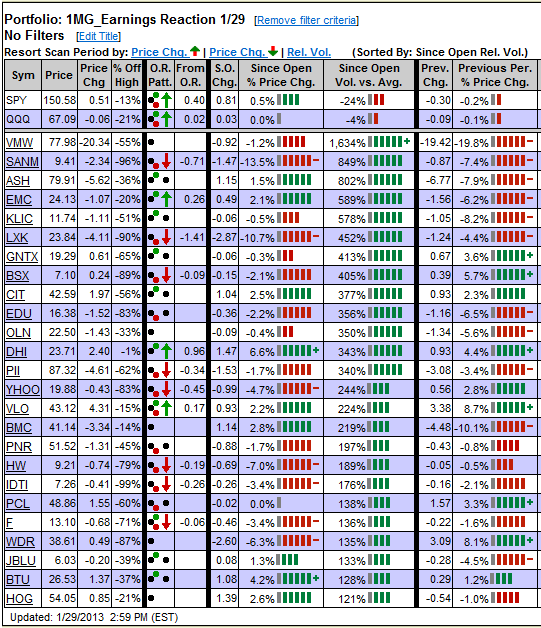Open the PCL symbol link
541x628 pixels.
[x=18, y=503]
